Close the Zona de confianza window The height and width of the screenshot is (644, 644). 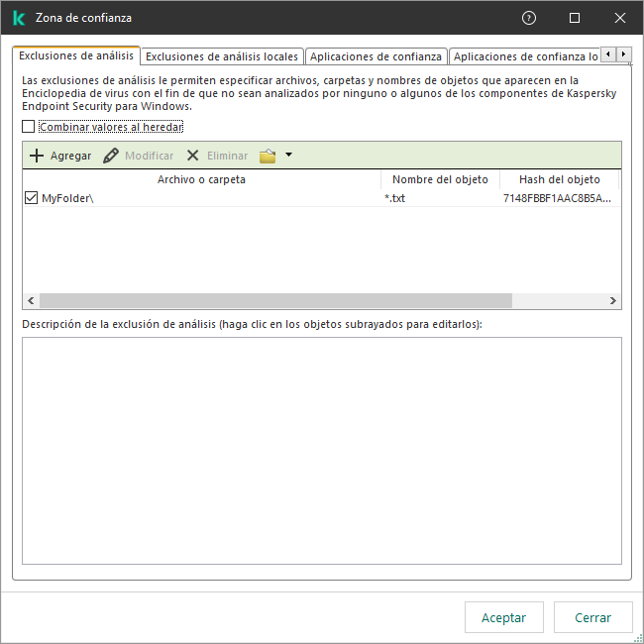(x=620, y=18)
